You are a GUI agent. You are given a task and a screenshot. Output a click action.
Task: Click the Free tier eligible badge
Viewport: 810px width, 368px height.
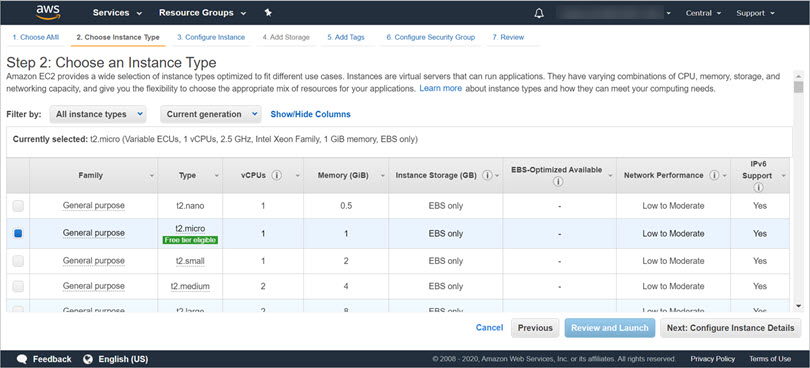pos(190,240)
